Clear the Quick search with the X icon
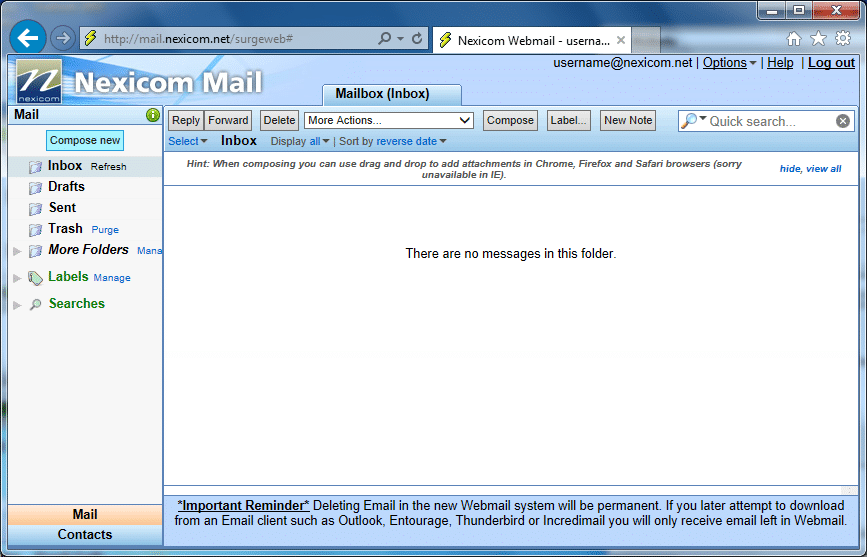 tap(843, 121)
